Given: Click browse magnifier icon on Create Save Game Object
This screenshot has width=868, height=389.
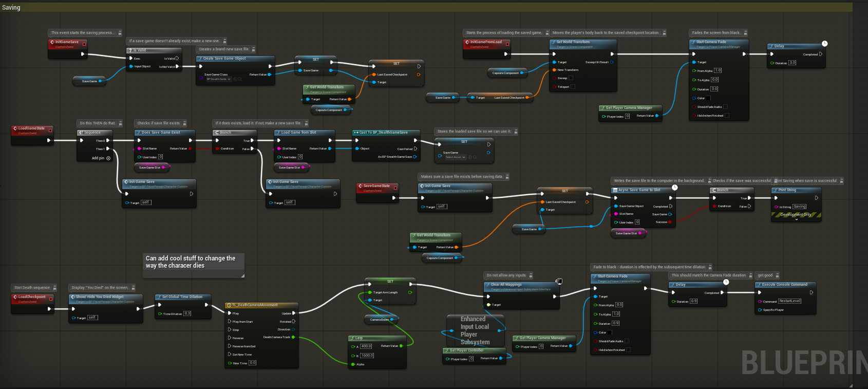Looking at the screenshot, I should click(x=240, y=79).
